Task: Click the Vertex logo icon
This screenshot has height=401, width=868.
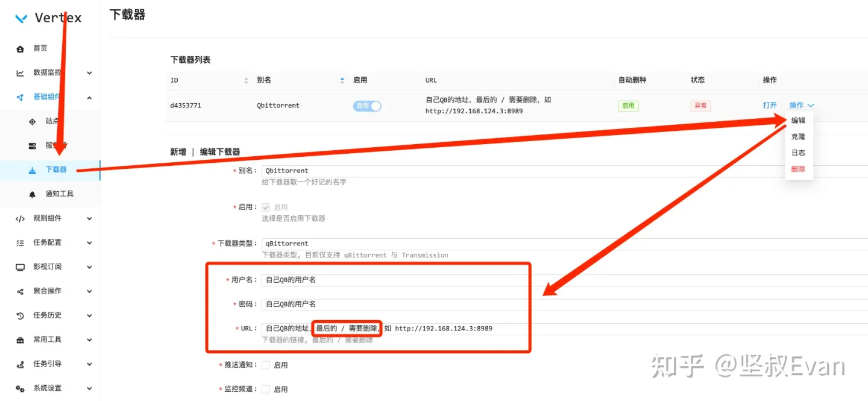Action: tap(21, 18)
